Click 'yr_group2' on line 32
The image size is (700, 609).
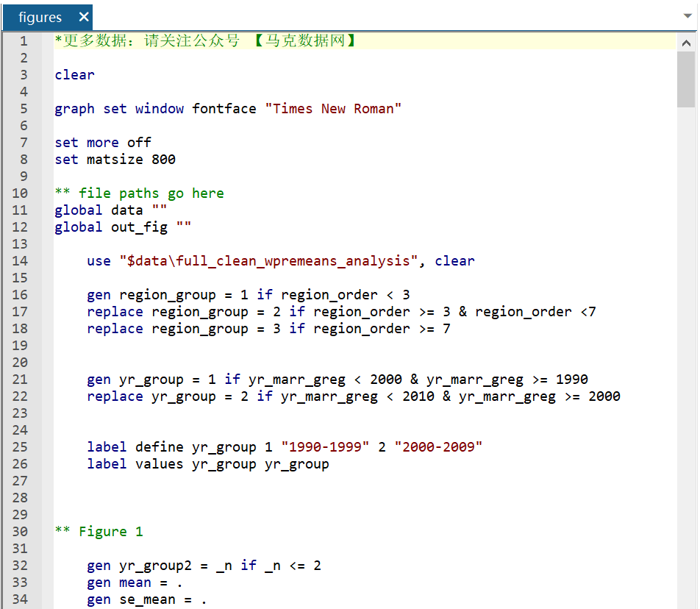click(x=155, y=566)
